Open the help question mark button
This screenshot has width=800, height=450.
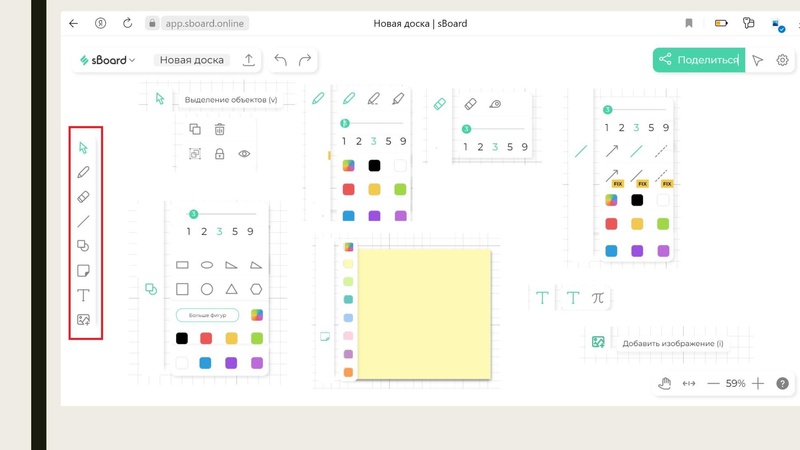point(782,383)
